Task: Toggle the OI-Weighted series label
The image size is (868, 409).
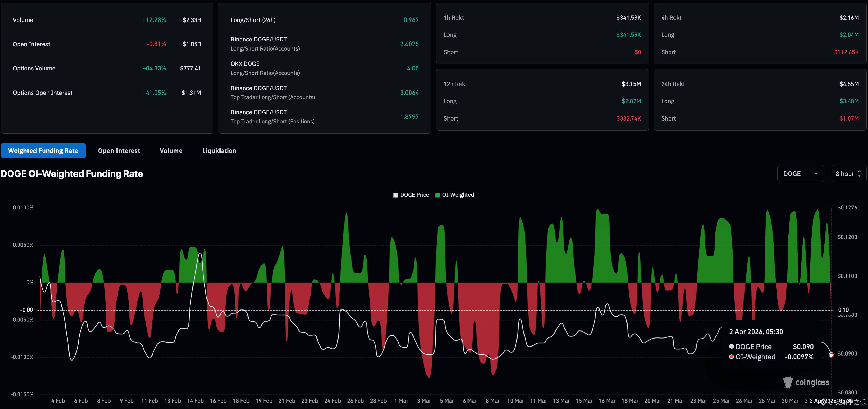Action: coord(458,195)
